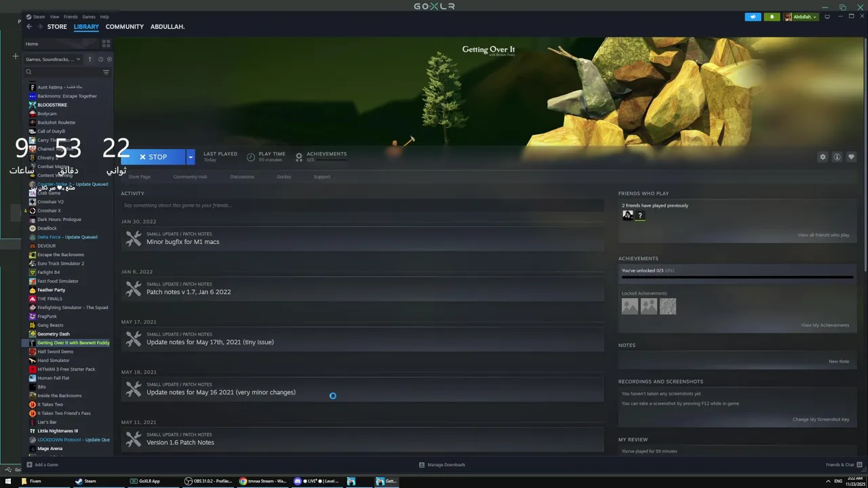The width and height of the screenshot is (868, 488).
Task: Open Friends & Chat panel
Action: (844, 465)
